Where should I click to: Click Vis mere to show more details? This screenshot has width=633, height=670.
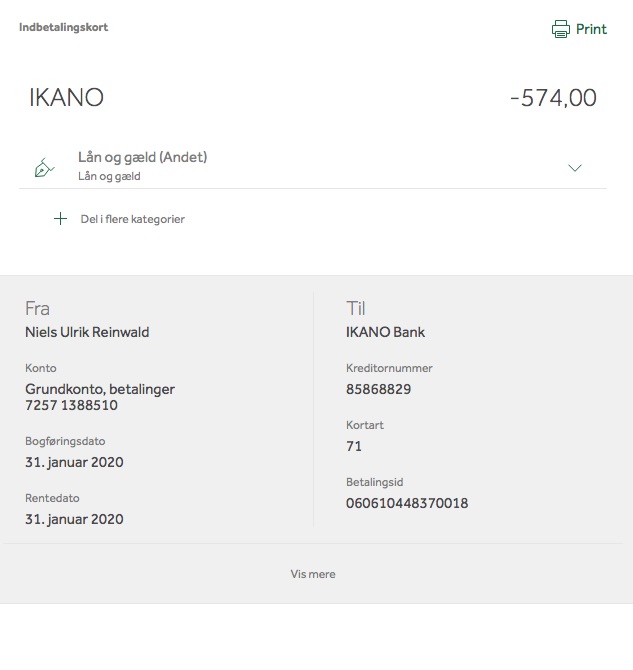tap(313, 574)
